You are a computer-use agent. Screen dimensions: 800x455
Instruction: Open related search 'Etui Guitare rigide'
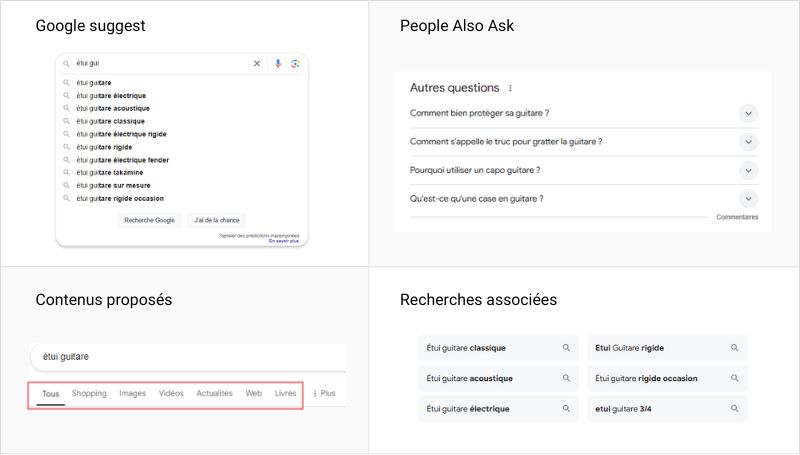tap(667, 348)
